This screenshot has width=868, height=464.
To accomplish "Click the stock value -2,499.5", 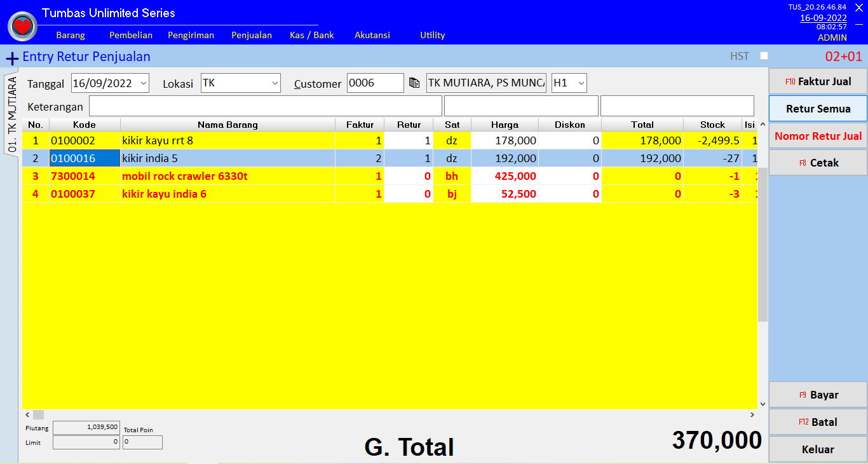I will tap(712, 140).
